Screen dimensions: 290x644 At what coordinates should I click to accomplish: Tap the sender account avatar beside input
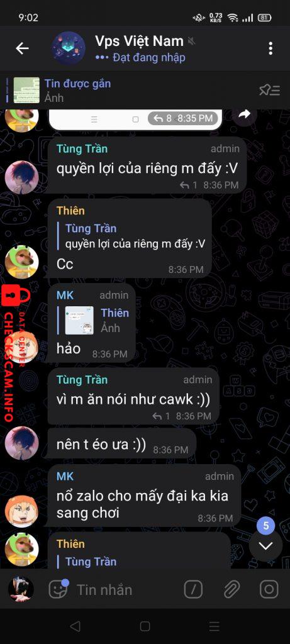point(21,590)
